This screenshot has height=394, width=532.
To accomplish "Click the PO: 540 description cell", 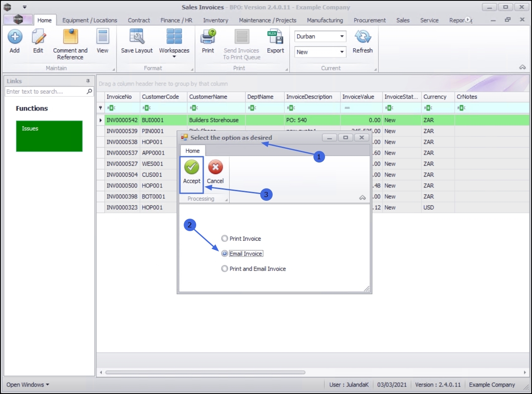I will pyautogui.click(x=313, y=120).
